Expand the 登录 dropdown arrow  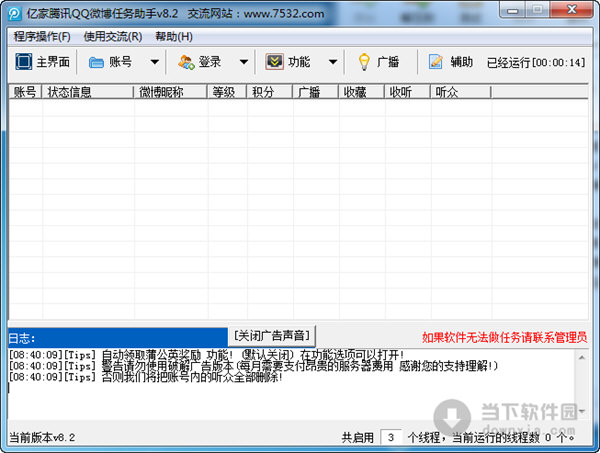[x=244, y=62]
